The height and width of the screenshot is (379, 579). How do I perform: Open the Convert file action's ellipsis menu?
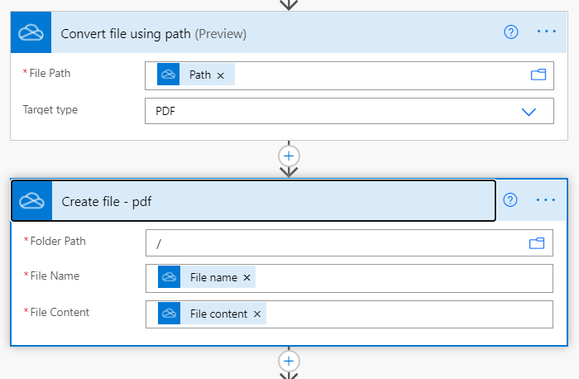(546, 31)
